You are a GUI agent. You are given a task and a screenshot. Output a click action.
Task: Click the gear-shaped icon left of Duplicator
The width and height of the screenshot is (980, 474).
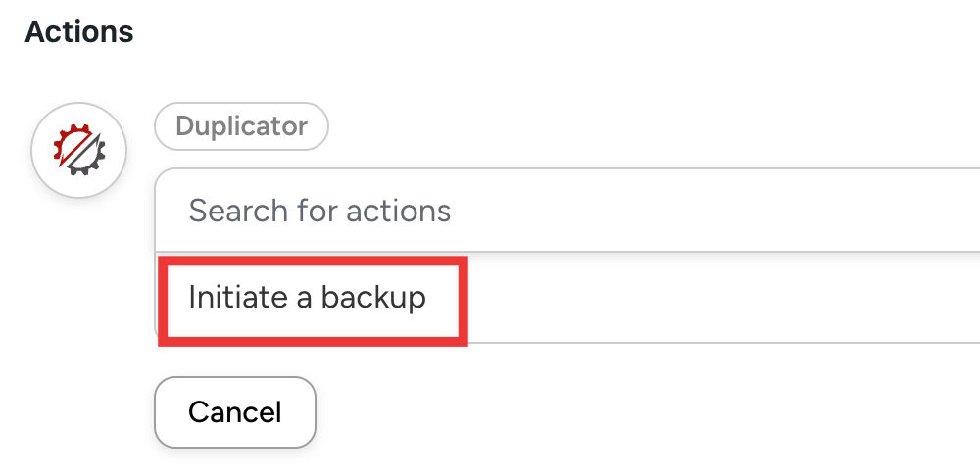point(79,150)
